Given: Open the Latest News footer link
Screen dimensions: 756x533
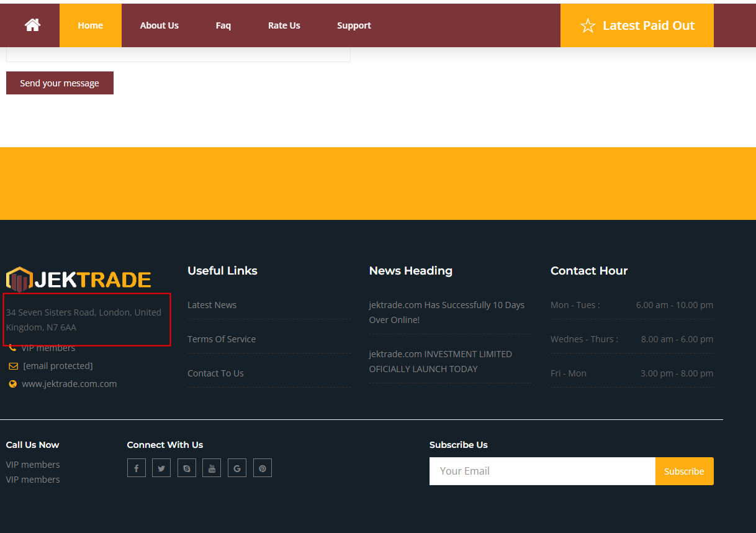Looking at the screenshot, I should pos(212,305).
